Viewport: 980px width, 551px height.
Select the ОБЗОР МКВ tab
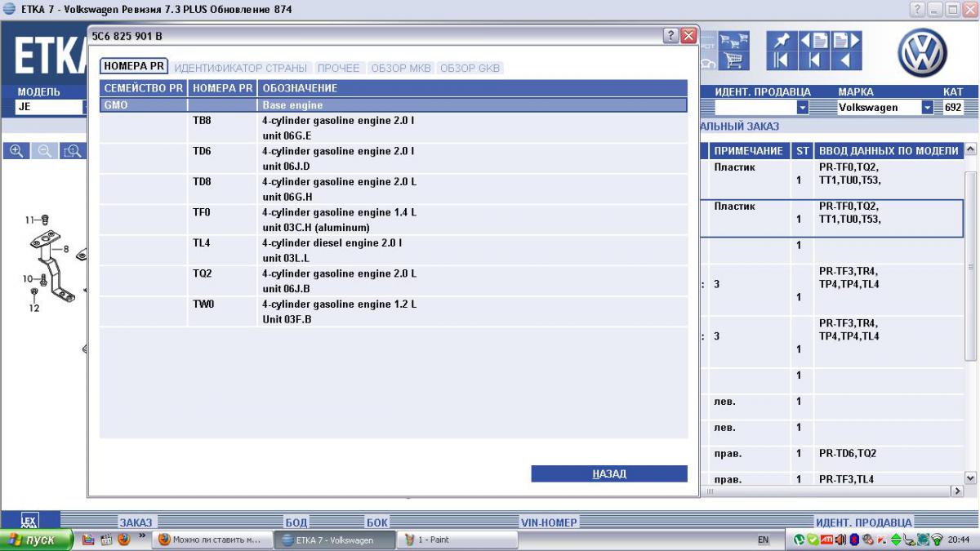[x=401, y=68]
